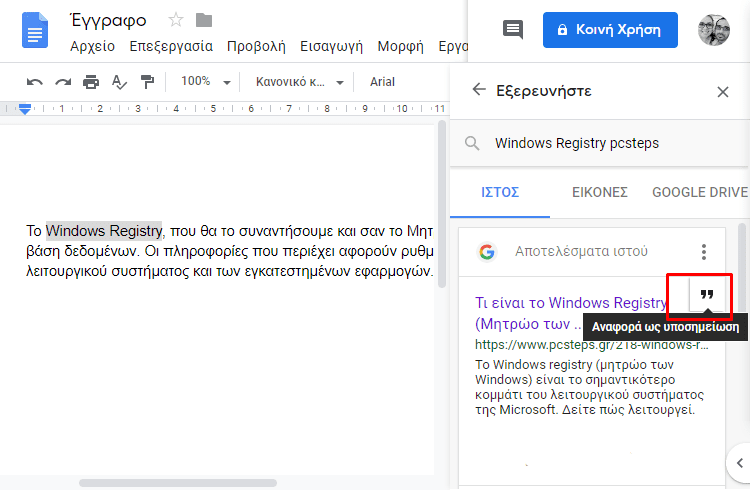Click the left indent marker on the ruler
The height and width of the screenshot is (490, 750).
[x=25, y=109]
